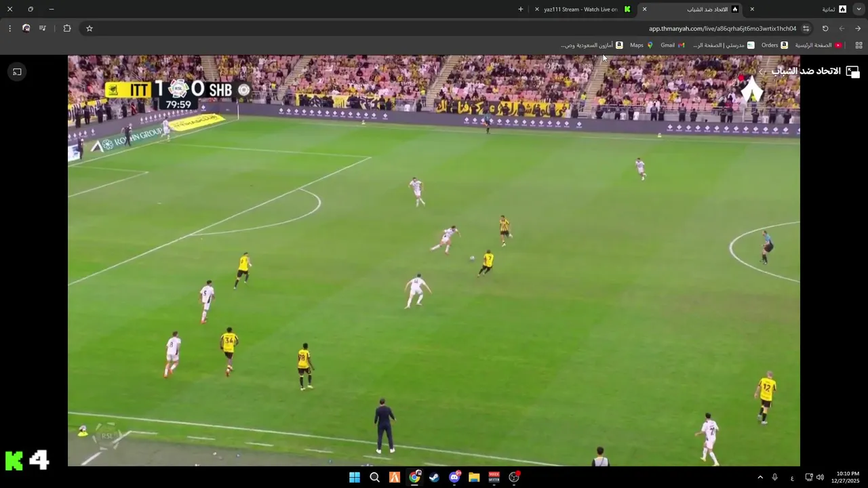Open picture-in-picture for the live video
Viewport: 868px width, 488px height.
click(852, 72)
